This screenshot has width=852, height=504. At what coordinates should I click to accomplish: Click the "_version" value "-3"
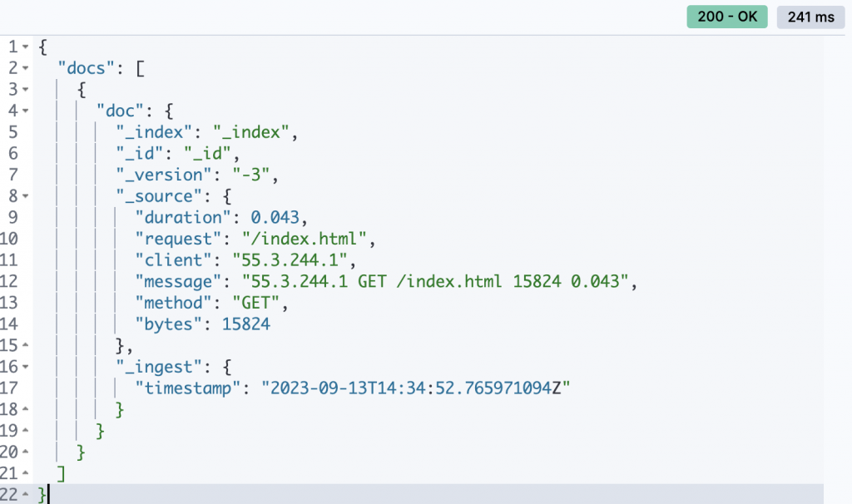[x=251, y=175]
